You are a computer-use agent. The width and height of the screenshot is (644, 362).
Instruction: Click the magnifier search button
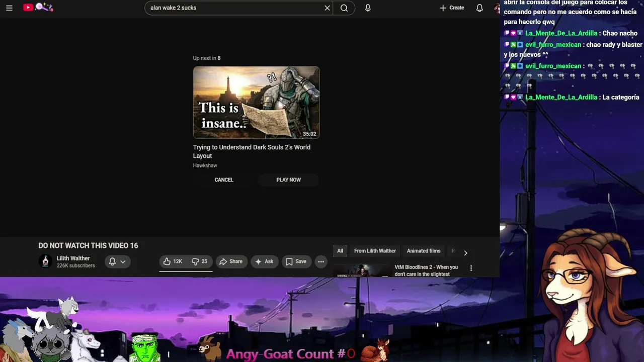pyautogui.click(x=344, y=8)
